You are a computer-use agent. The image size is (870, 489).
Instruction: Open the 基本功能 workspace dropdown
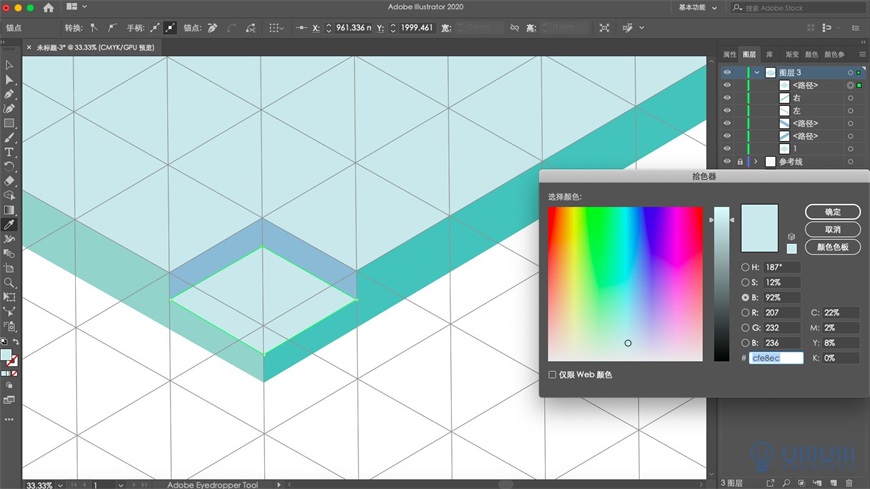pyautogui.click(x=698, y=7)
